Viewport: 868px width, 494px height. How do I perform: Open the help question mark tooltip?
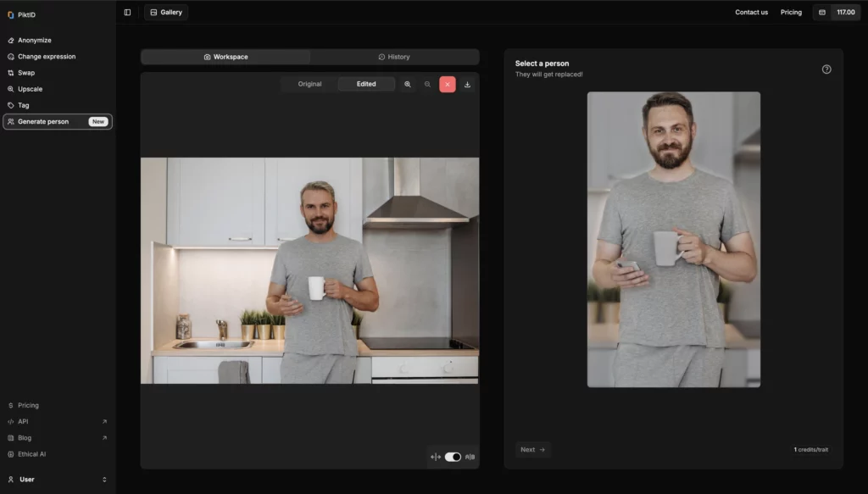point(826,70)
